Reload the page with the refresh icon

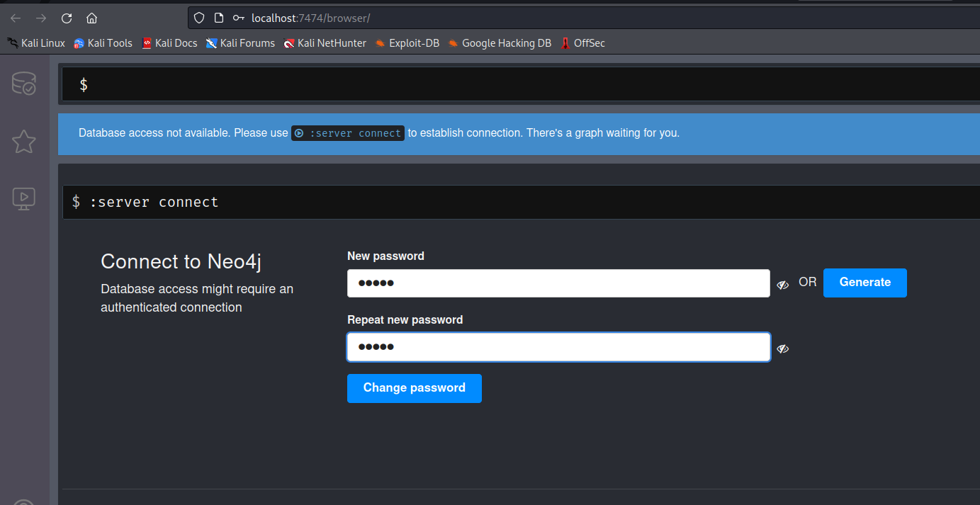pos(67,18)
